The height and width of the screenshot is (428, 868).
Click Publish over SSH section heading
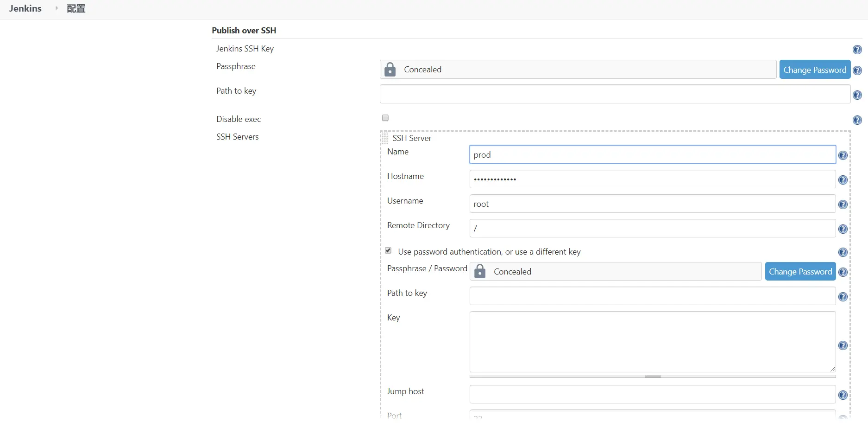click(244, 31)
